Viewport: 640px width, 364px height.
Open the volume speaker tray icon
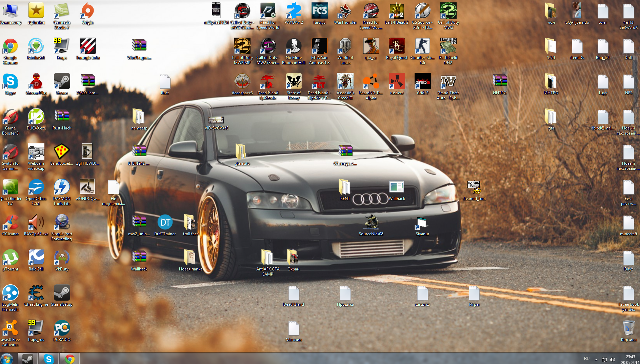[613, 359]
